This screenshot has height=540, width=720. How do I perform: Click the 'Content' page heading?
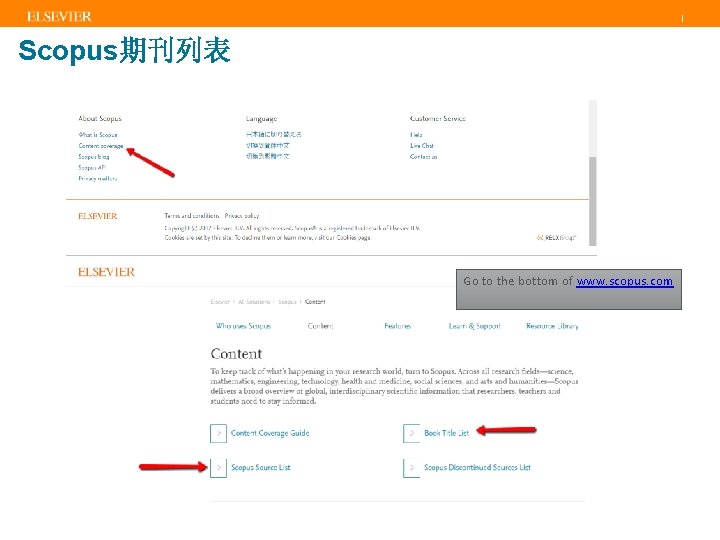pyautogui.click(x=236, y=354)
